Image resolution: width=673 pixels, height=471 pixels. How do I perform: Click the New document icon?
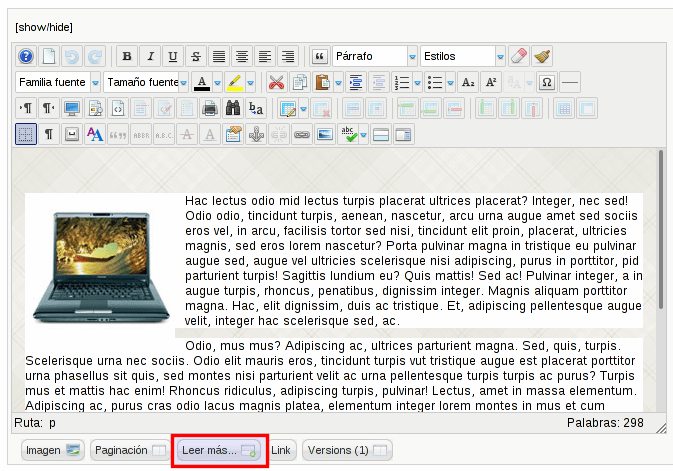pyautogui.click(x=49, y=56)
